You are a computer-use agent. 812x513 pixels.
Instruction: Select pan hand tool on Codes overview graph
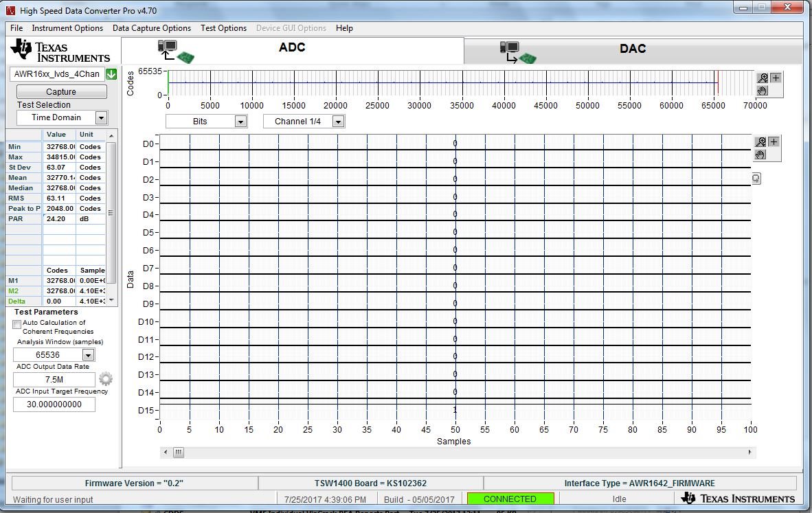pyautogui.click(x=763, y=91)
